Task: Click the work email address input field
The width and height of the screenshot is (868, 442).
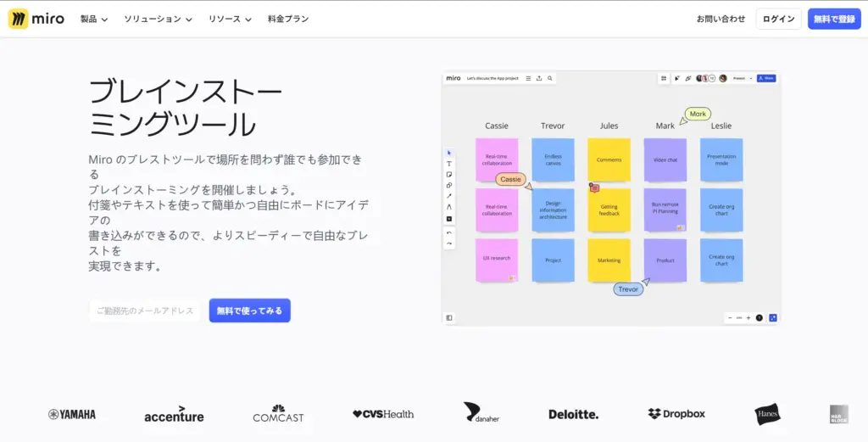Action: click(x=145, y=311)
